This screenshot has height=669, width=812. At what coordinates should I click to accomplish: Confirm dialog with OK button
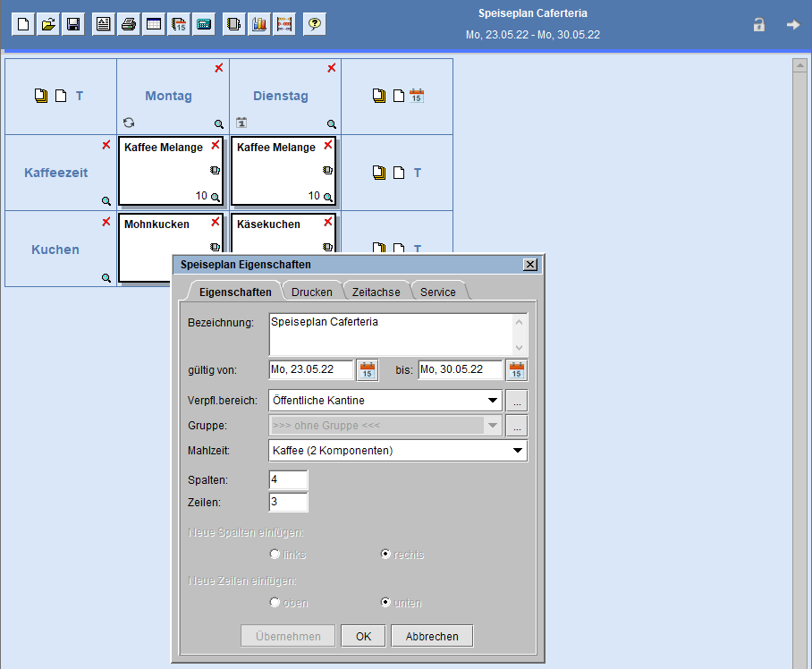pos(363,636)
